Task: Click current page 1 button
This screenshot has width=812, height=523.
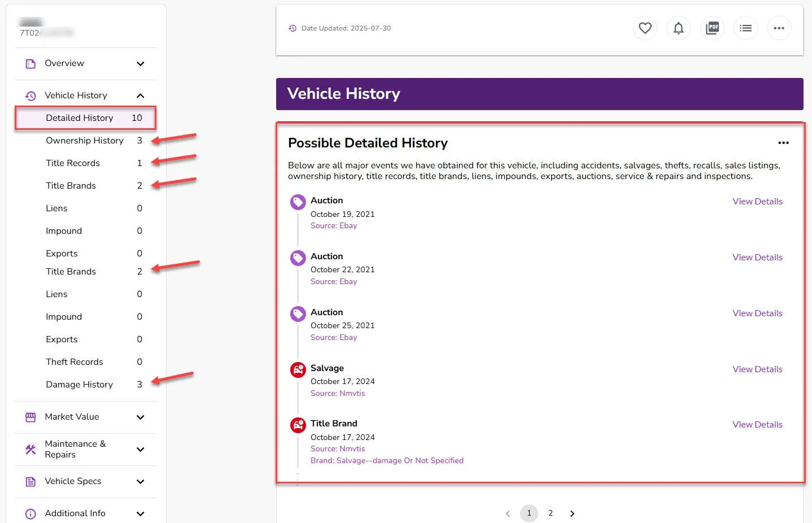Action: [529, 513]
